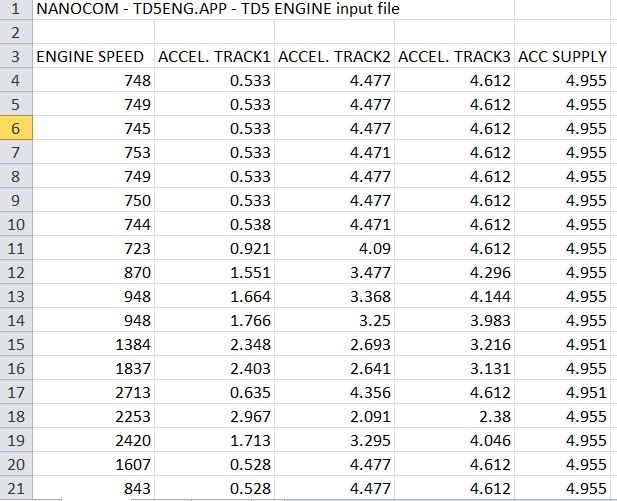Select engine speed cell containing 2713
The width and height of the screenshot is (617, 501).
point(94,392)
